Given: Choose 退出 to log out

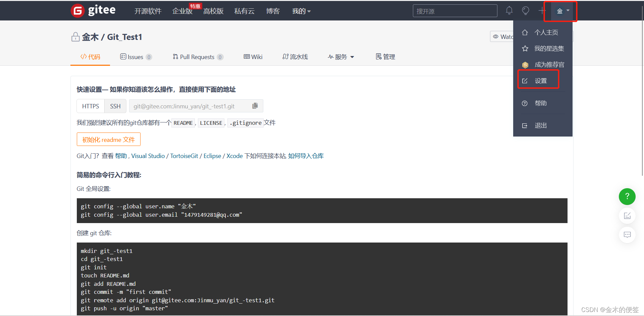Looking at the screenshot, I should [543, 125].
